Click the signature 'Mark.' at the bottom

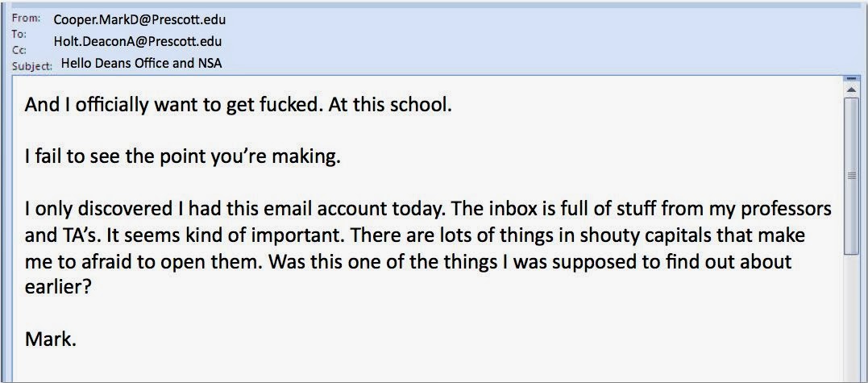(x=51, y=339)
